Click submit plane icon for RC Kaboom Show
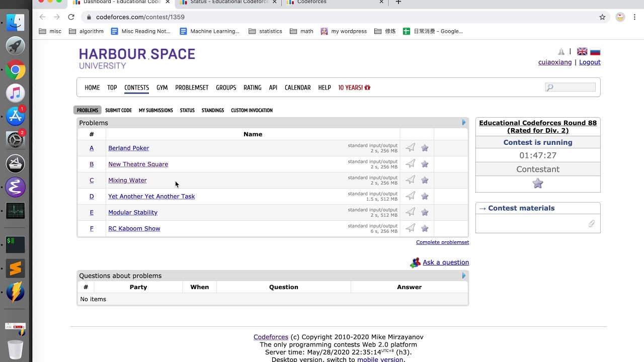Image resolution: width=644 pixels, height=362 pixels. click(x=411, y=228)
